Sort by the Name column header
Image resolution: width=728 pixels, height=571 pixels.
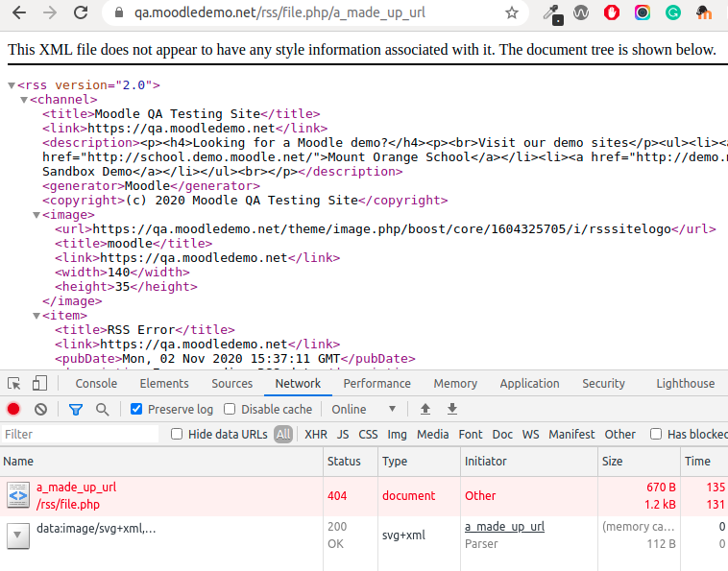[x=161, y=462]
